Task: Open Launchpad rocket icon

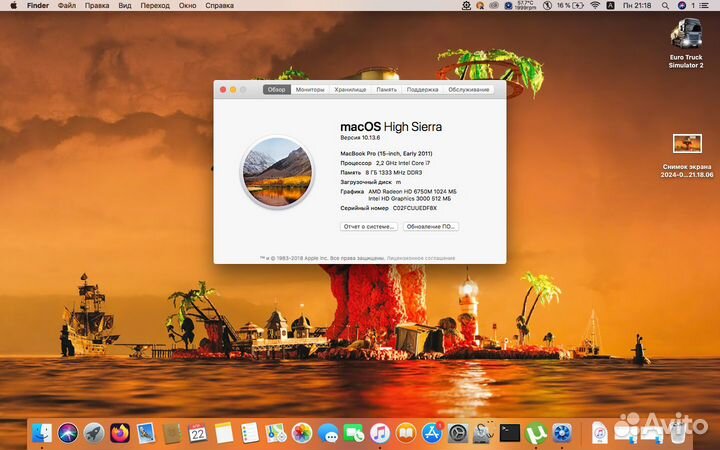Action: click(94, 433)
